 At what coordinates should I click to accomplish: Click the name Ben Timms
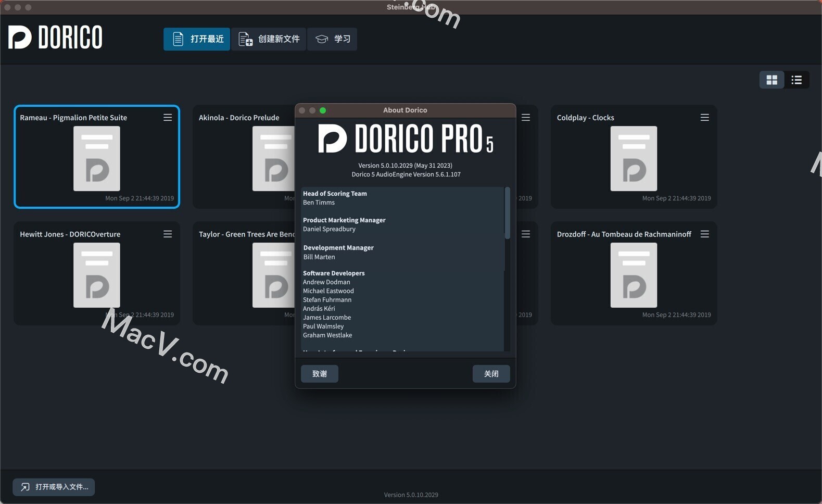tap(319, 203)
